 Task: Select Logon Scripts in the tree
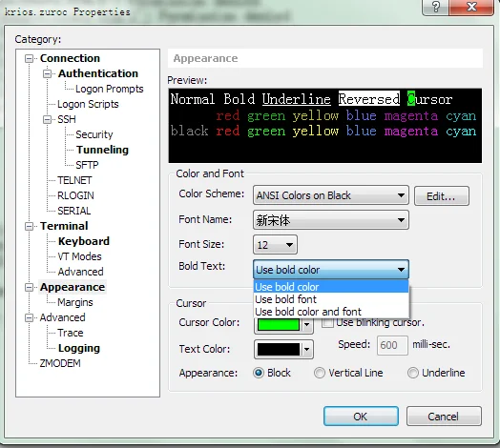click(88, 104)
